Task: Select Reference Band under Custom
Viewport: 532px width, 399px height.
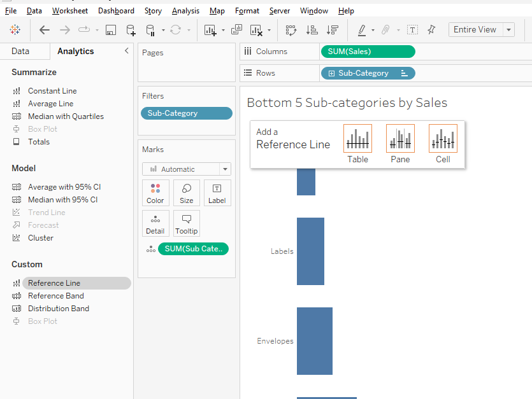Action: (55, 296)
